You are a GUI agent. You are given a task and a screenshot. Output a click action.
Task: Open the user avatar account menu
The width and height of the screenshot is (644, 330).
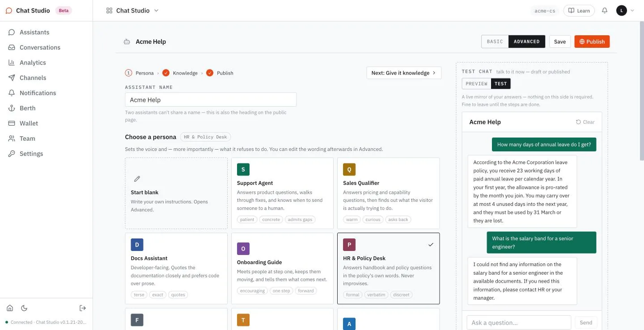pos(625,11)
